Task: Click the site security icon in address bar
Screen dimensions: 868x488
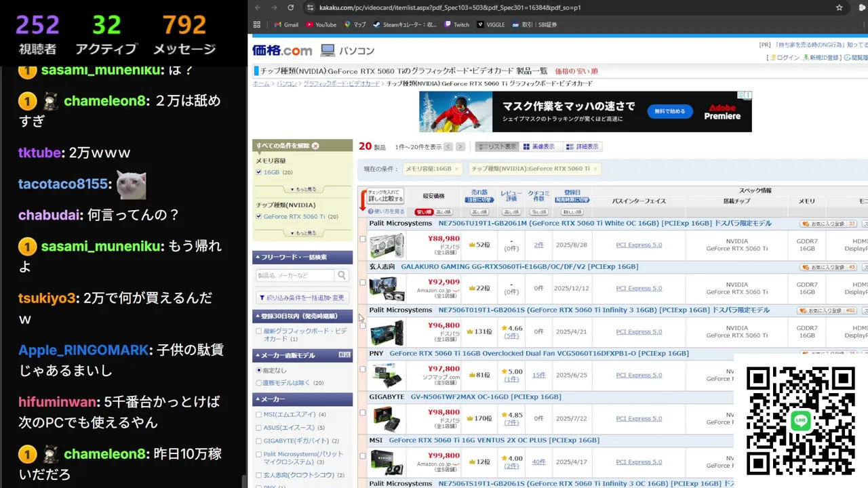Action: [310, 7]
